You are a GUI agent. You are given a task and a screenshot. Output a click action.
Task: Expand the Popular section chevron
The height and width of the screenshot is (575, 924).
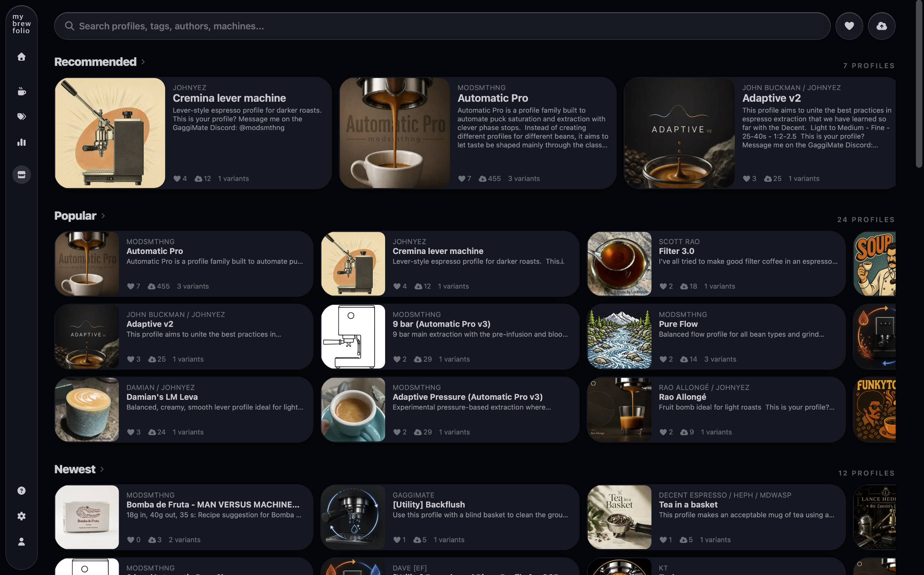point(103,216)
